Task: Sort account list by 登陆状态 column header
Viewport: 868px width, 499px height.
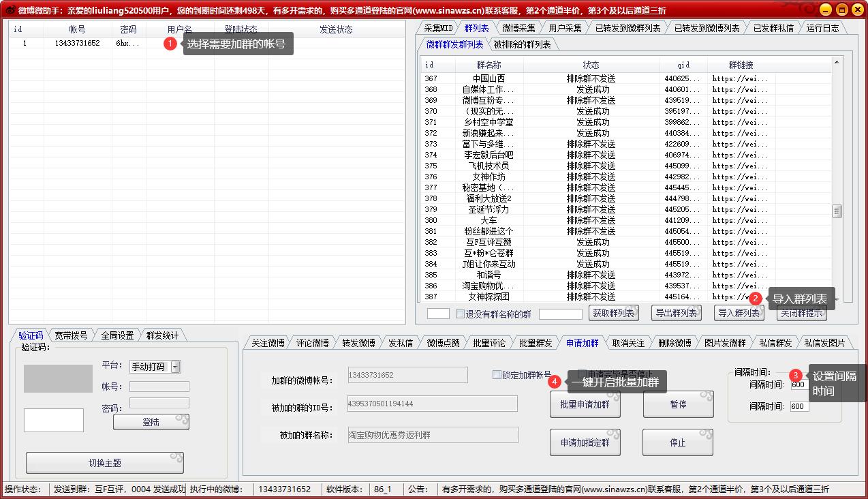Action: coord(241,29)
